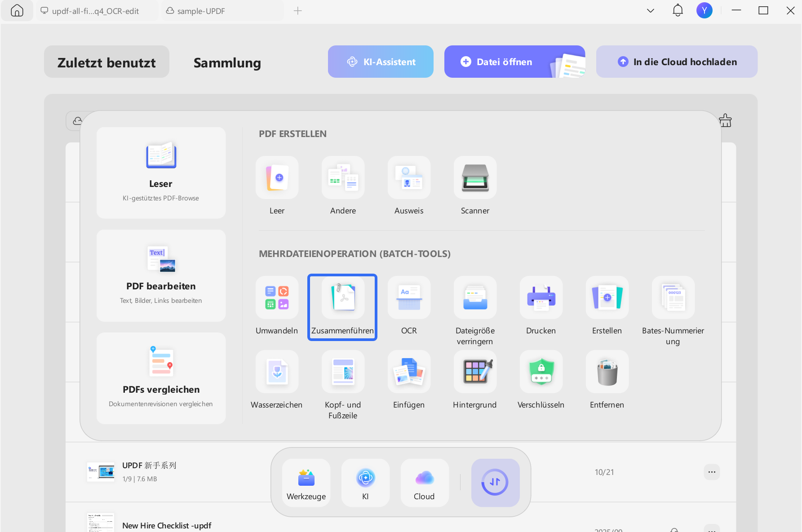Switch to the Zuletzt benutzt tab

106,62
